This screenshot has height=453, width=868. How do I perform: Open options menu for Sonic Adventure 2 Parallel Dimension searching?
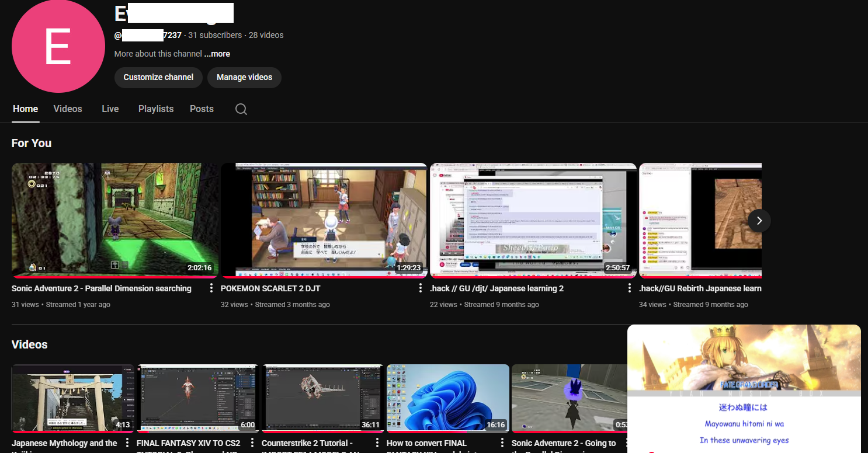(211, 288)
